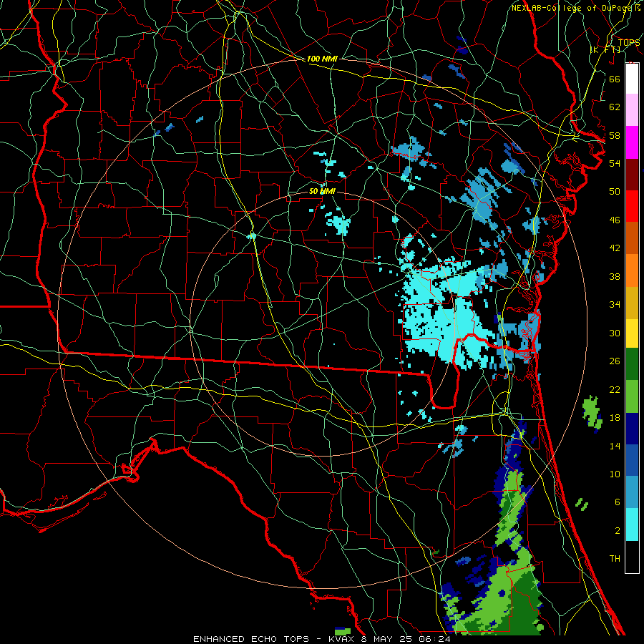Click the "62" legend value

(615, 107)
